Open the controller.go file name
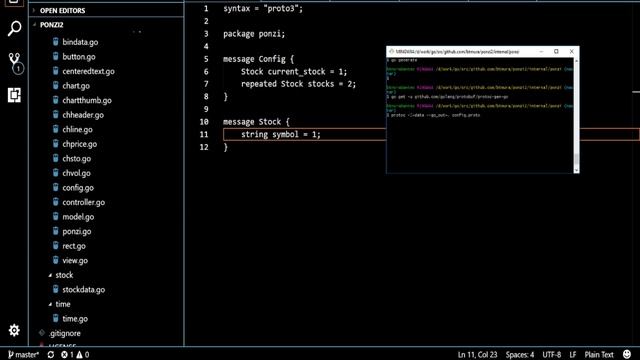This screenshot has width=640, height=360. [x=84, y=202]
